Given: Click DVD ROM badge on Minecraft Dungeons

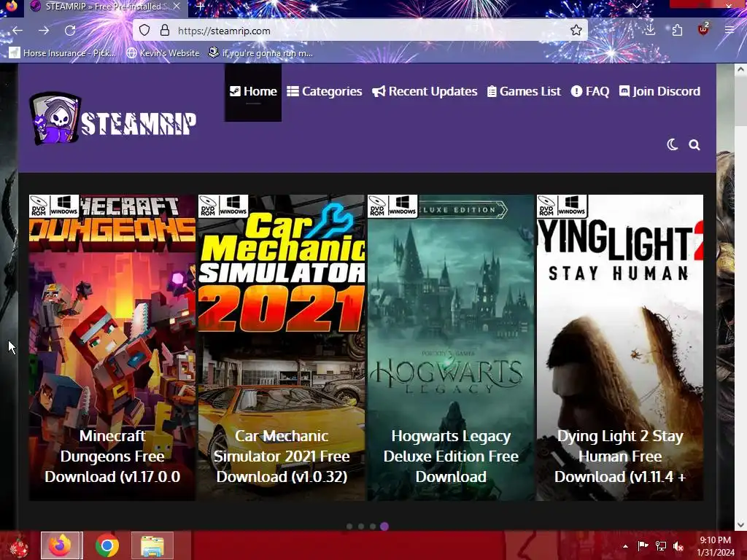Looking at the screenshot, I should coord(39,206).
